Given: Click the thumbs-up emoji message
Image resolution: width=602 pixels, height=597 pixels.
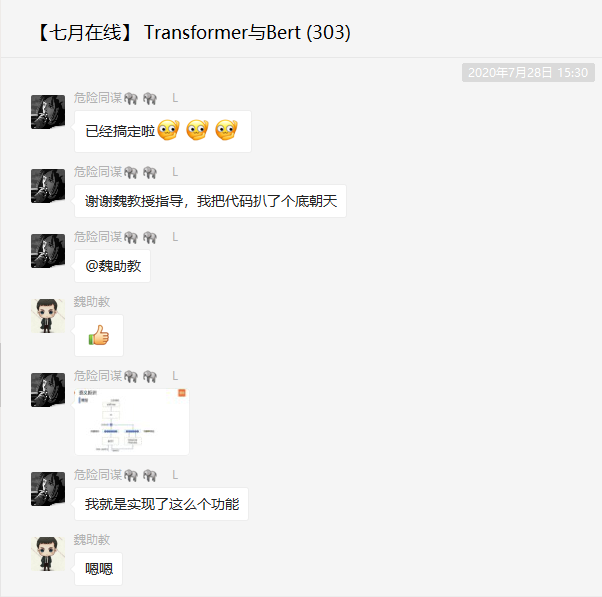Looking at the screenshot, I should coord(99,336).
